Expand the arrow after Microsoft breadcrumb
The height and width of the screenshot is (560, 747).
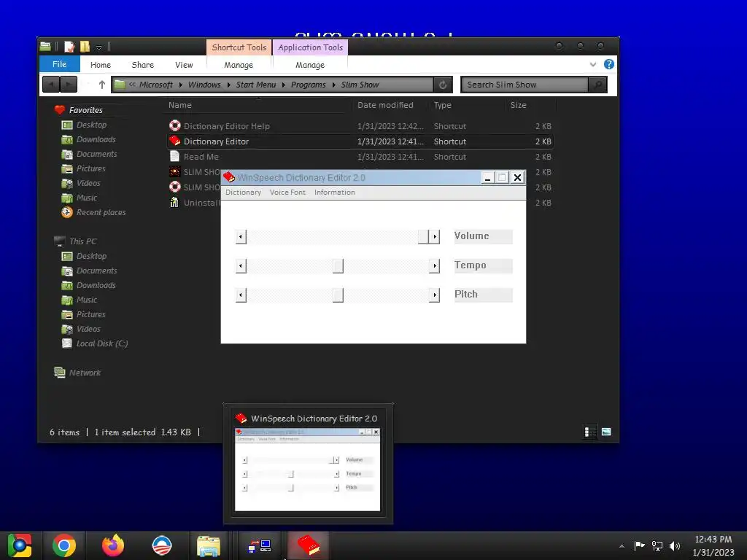pyautogui.click(x=181, y=85)
